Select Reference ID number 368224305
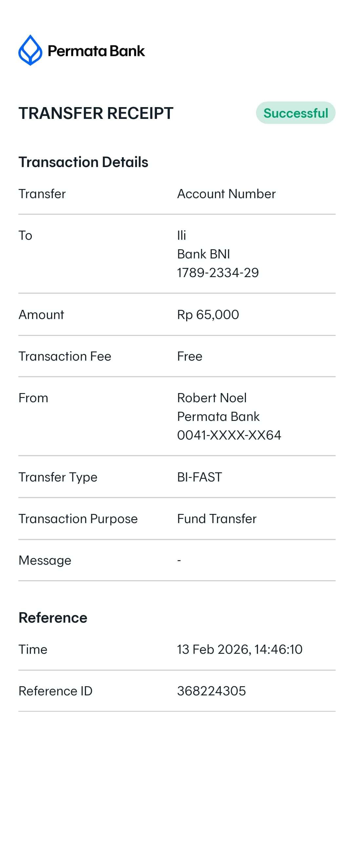 click(211, 691)
